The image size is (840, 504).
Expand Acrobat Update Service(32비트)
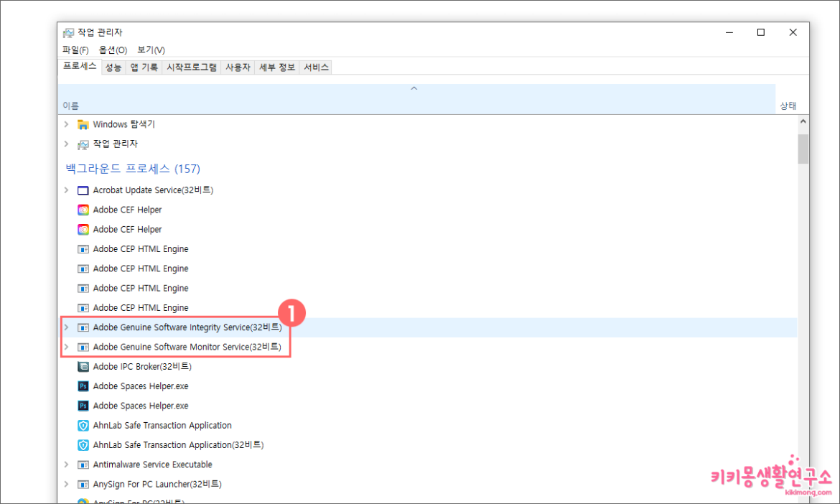point(67,190)
